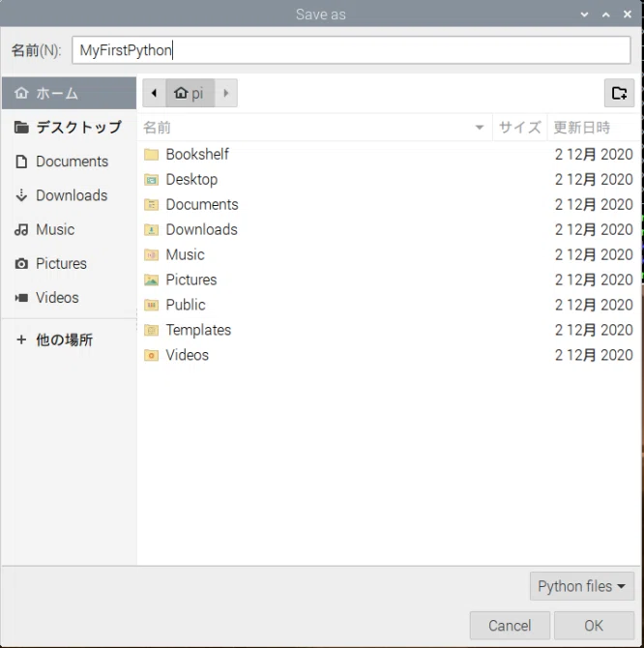Click the Downloads folder icon in list
The image size is (644, 648).
click(x=151, y=230)
